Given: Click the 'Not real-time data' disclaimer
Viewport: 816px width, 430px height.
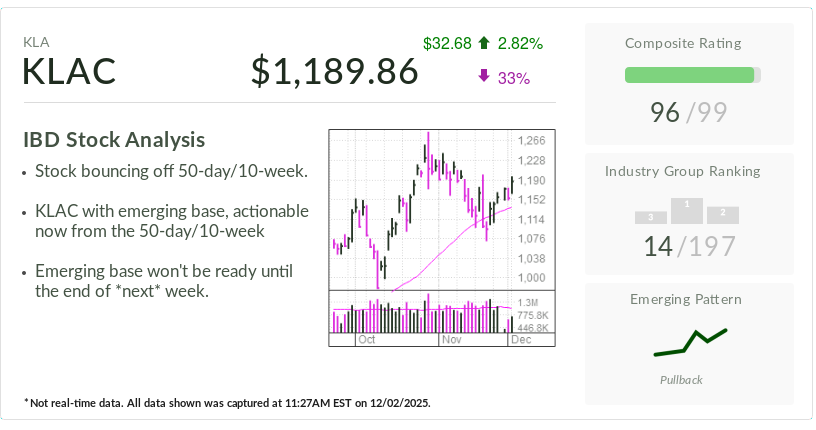Looking at the screenshot, I should (227, 403).
